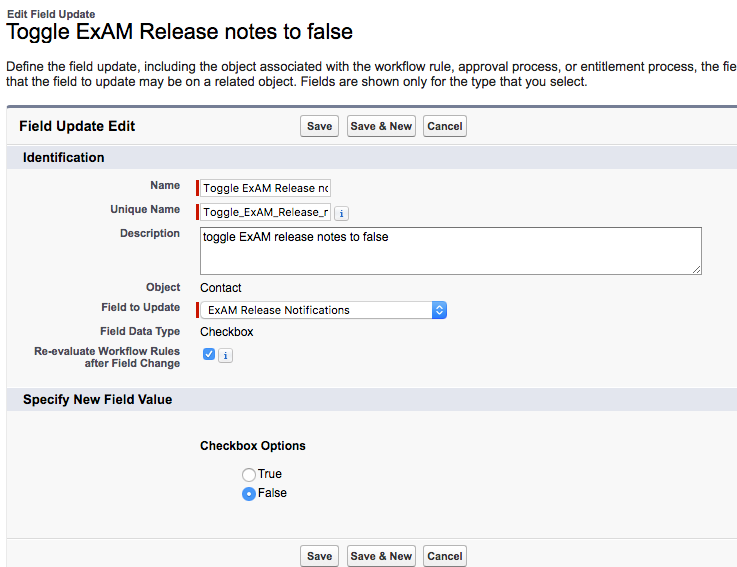
Task: Toggle Re-evaluate Workflow Rules checkbox
Action: pyautogui.click(x=208, y=354)
